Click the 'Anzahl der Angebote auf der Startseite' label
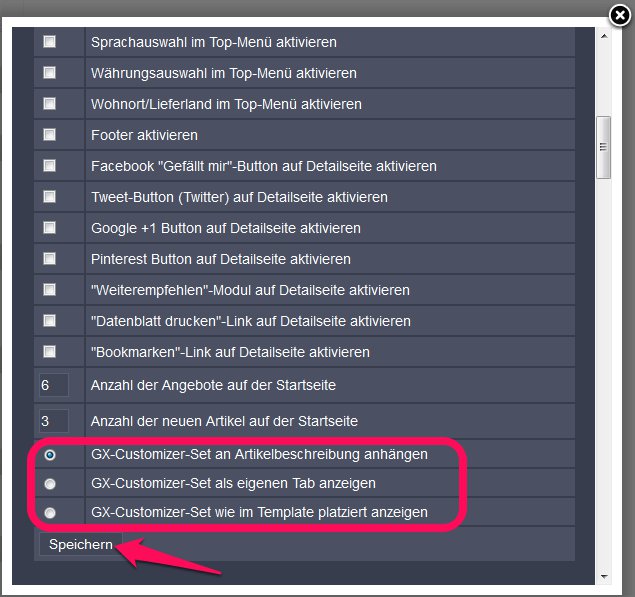The width and height of the screenshot is (635, 597). coord(213,385)
